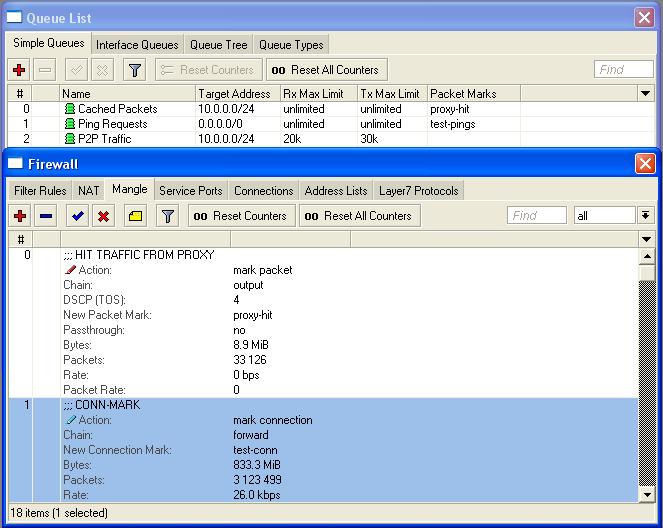Click the Filter funnel icon in Firewall toolbar
663x528 pixels.
click(168, 216)
